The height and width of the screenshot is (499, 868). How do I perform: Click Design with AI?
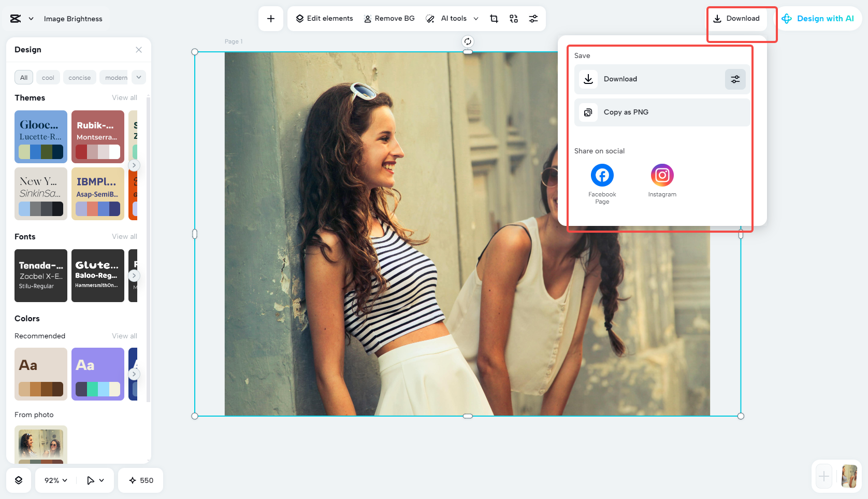[x=820, y=18]
